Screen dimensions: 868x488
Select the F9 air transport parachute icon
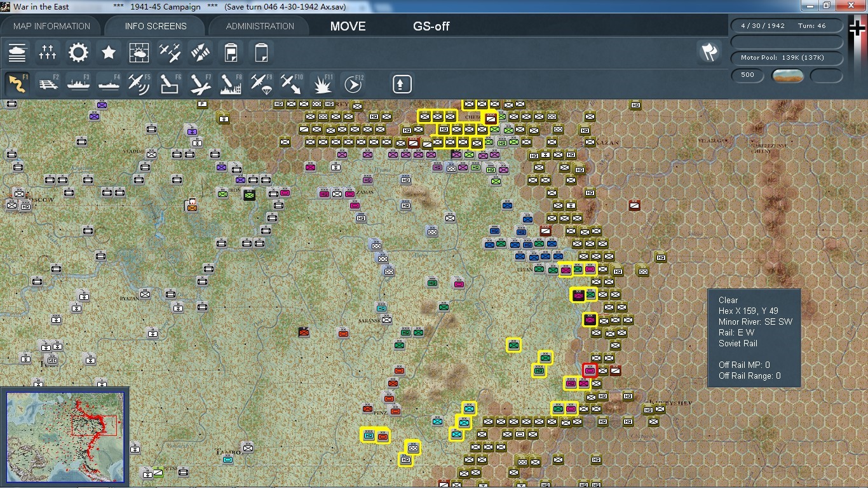[x=261, y=84]
